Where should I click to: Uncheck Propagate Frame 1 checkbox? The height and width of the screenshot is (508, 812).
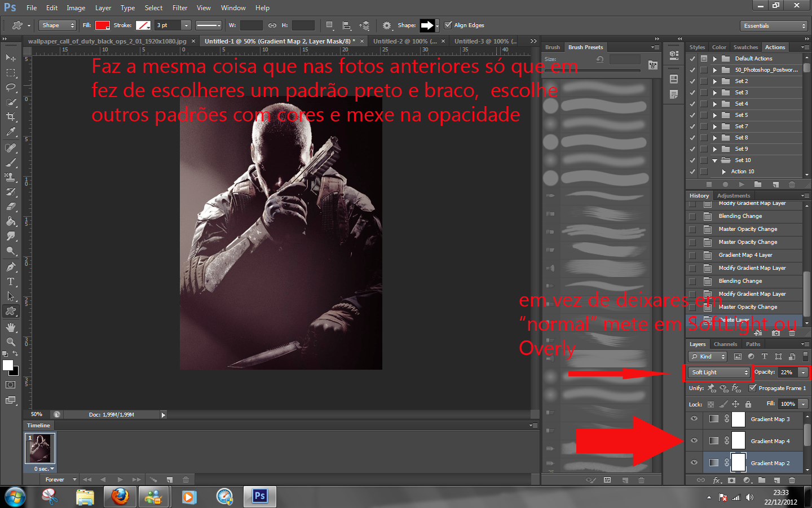coord(752,388)
